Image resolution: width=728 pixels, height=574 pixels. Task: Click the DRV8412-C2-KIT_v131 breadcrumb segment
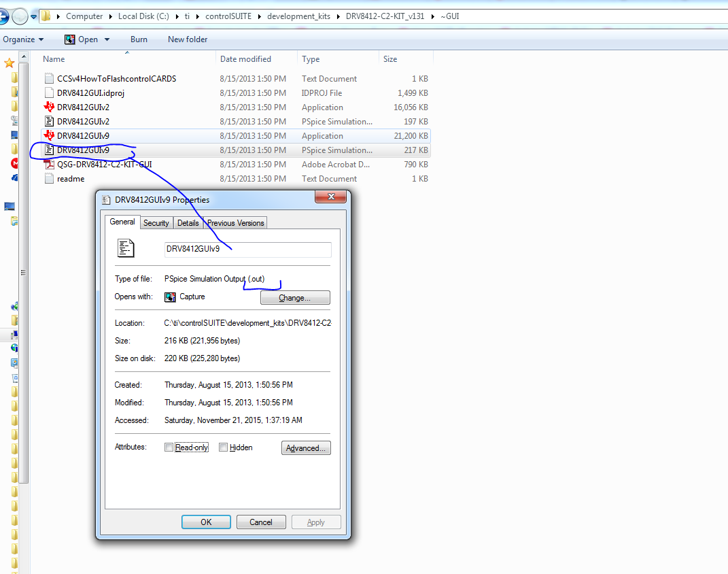385,16
